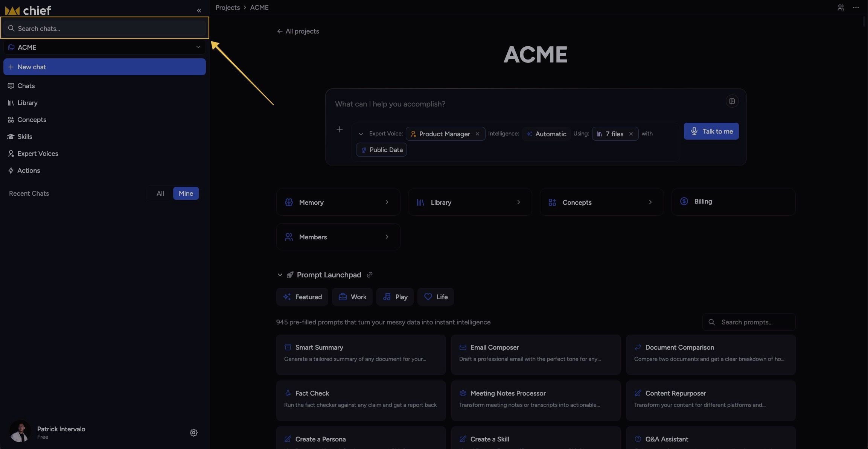Expand the Concepts card chevron
This screenshot has width=868, height=449.
(x=650, y=202)
